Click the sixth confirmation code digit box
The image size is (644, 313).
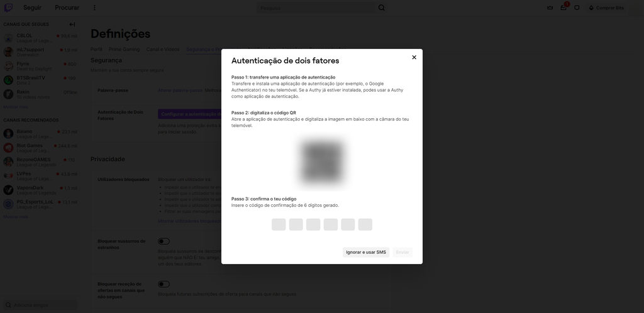tap(365, 224)
